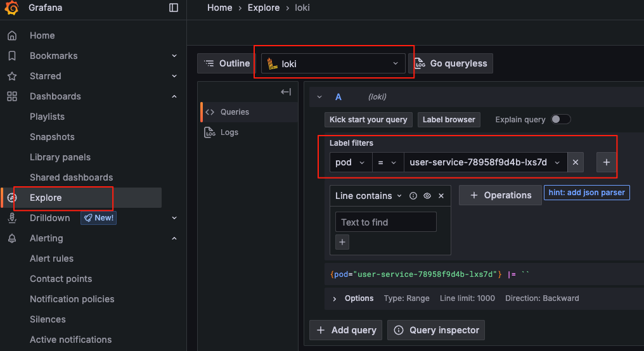Viewport: 644px width, 351px height.
Task: Open the Alerting sidebar item
Action: [46, 238]
